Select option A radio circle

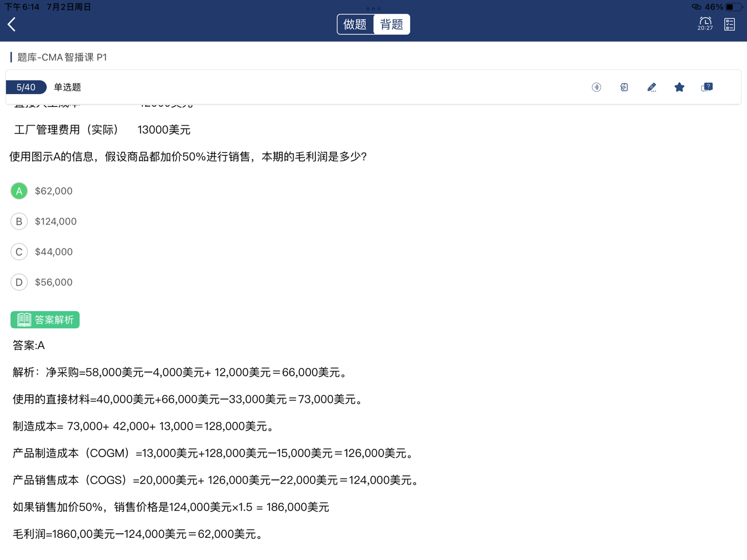point(19,191)
